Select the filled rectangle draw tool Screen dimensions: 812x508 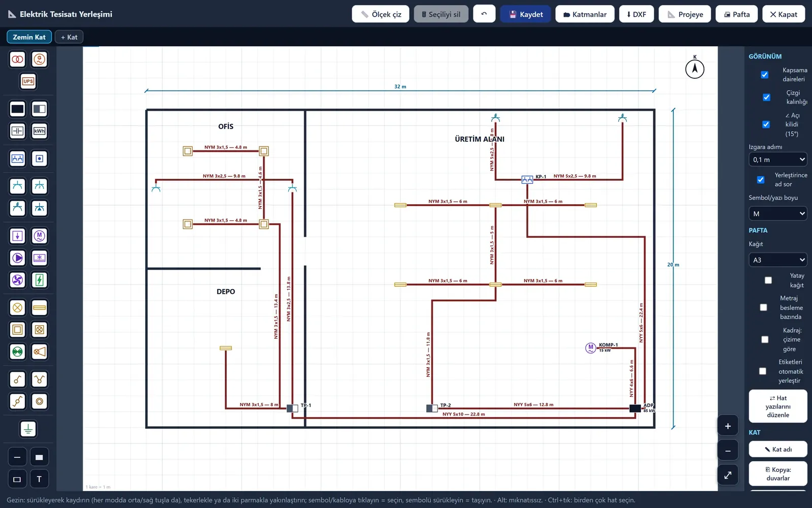[x=39, y=457]
